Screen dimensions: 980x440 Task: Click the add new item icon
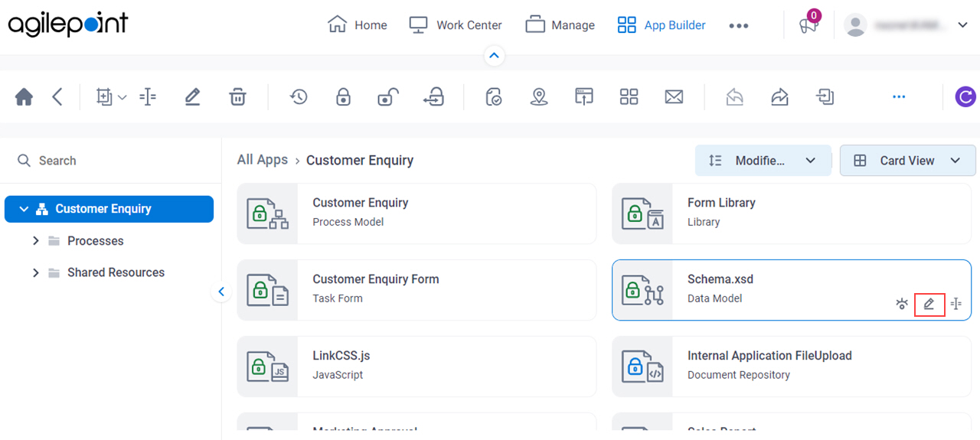(x=103, y=97)
